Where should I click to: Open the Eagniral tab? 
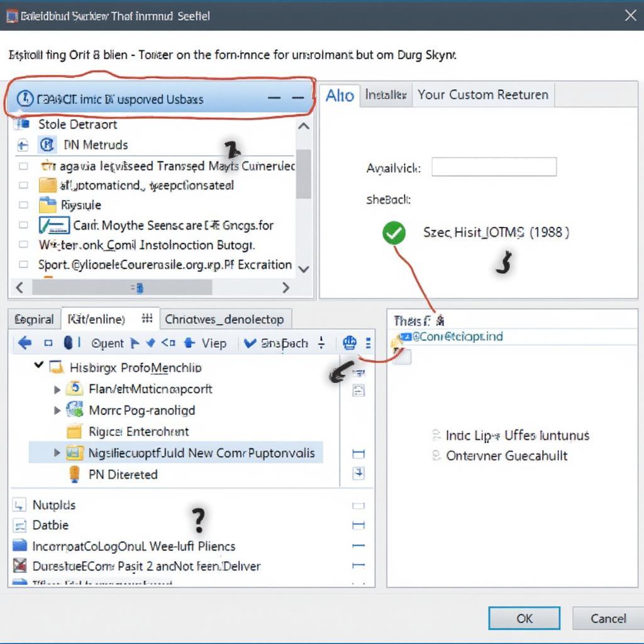coord(34,319)
